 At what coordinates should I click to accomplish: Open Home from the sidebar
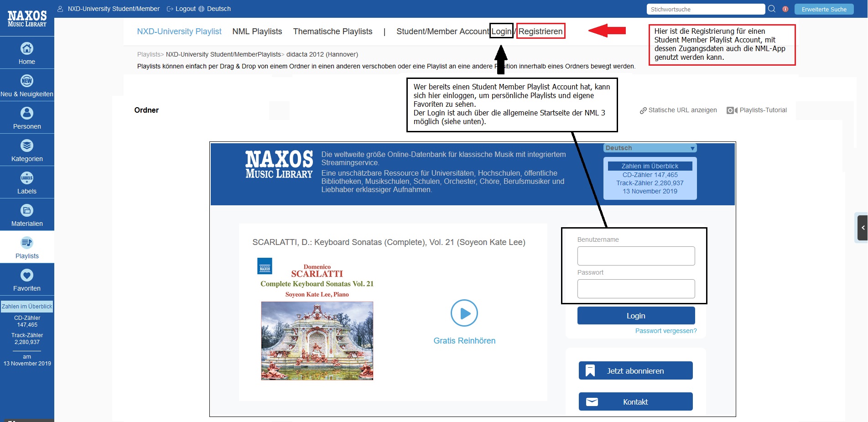click(x=27, y=53)
